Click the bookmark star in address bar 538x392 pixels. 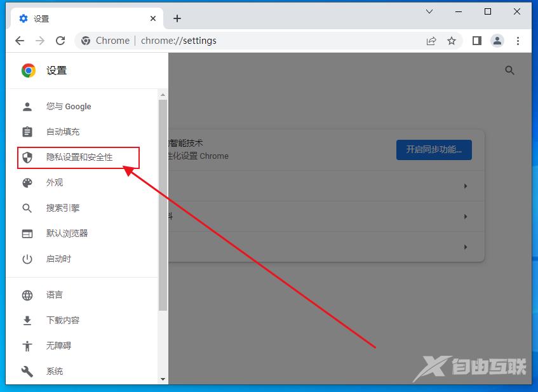[452, 40]
